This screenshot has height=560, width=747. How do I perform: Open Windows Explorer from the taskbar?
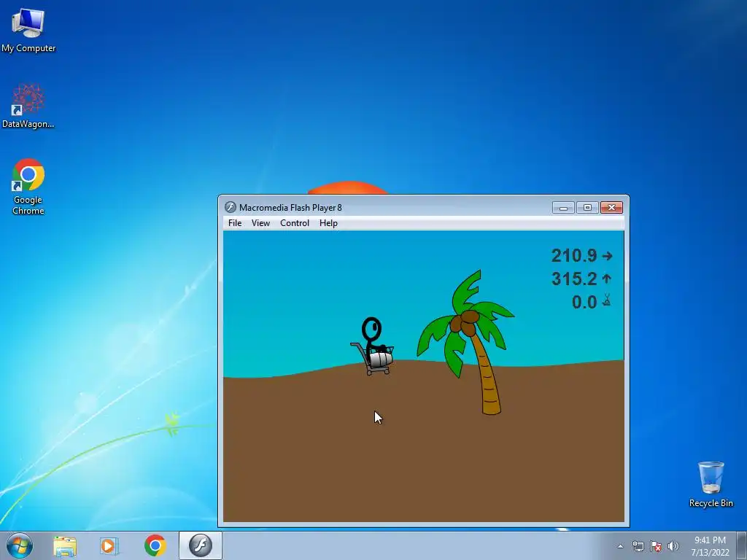click(x=65, y=545)
